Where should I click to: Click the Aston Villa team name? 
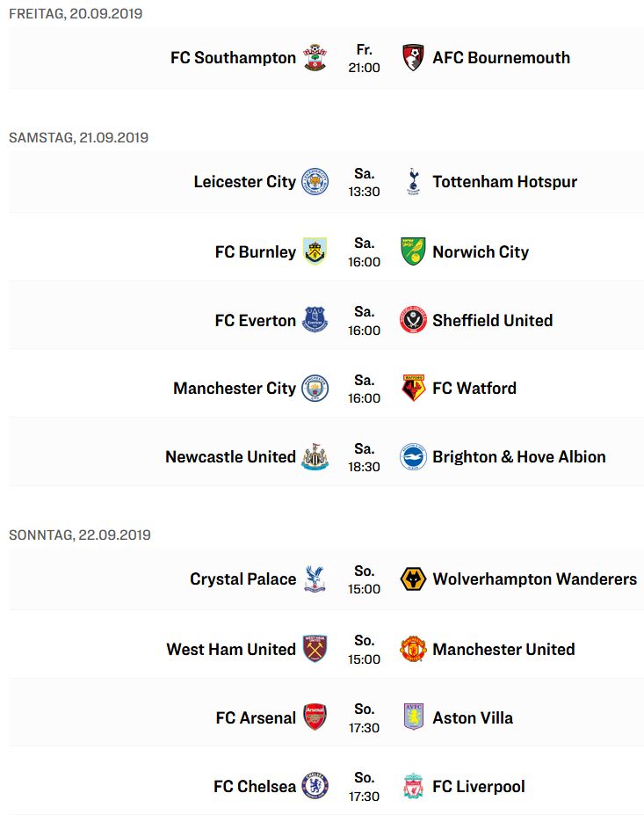point(474,717)
